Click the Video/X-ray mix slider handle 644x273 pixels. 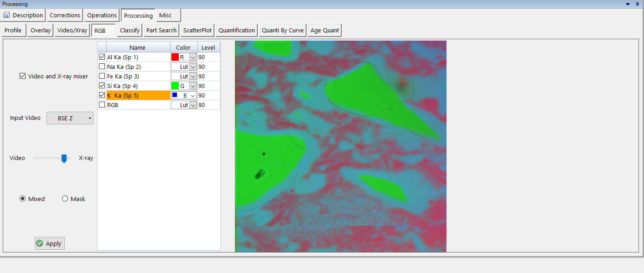point(64,158)
